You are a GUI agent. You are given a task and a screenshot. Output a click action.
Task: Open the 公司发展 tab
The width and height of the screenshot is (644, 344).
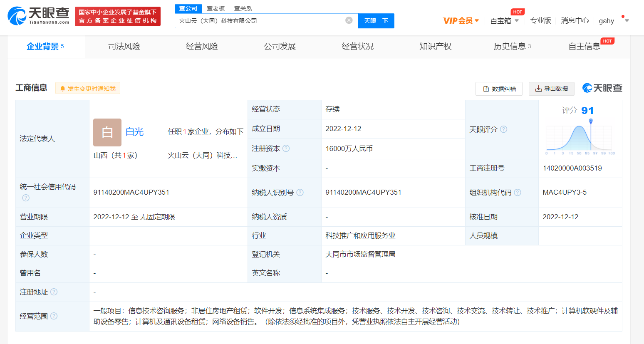coord(280,47)
